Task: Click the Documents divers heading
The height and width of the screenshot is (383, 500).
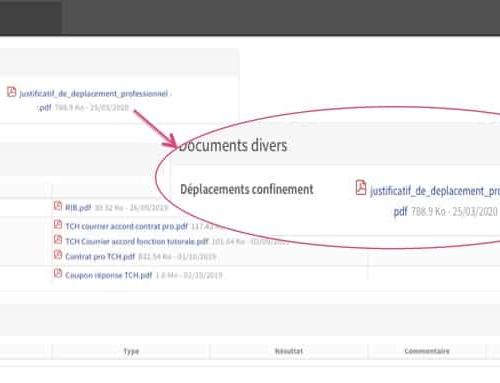Action: coord(233,146)
